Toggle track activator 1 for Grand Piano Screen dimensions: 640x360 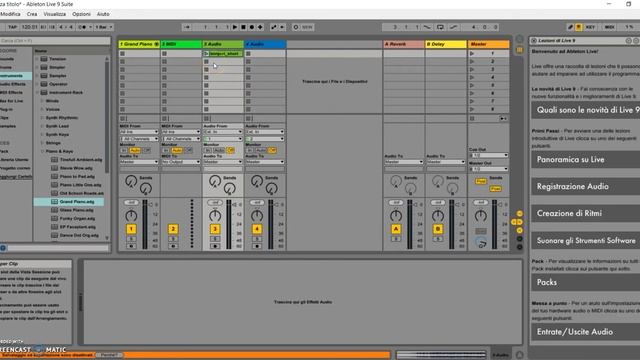click(x=131, y=229)
